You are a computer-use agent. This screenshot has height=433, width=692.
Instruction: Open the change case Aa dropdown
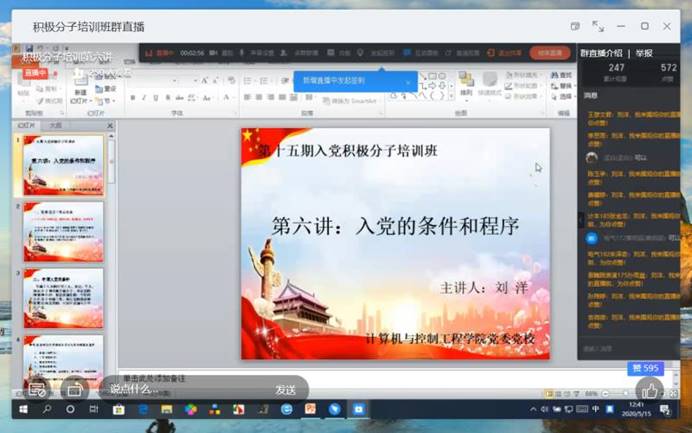207,98
